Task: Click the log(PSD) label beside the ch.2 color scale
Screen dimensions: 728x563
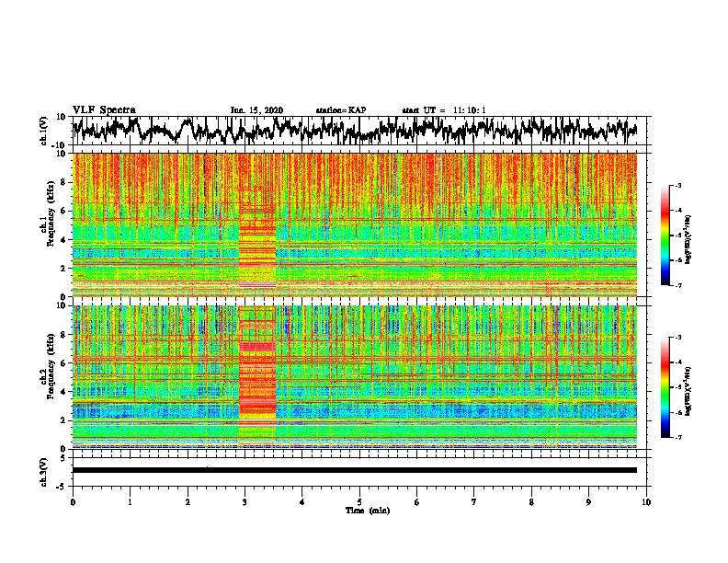Action: pos(688,391)
